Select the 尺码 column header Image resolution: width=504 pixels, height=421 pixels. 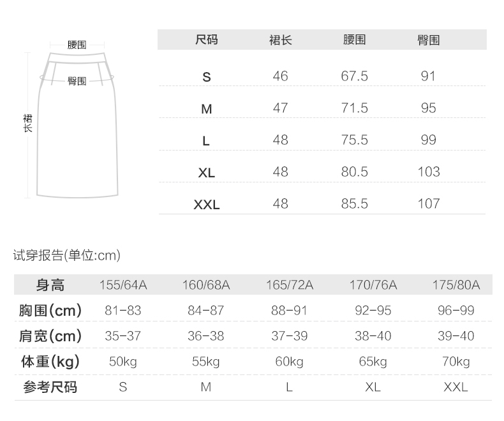(206, 40)
